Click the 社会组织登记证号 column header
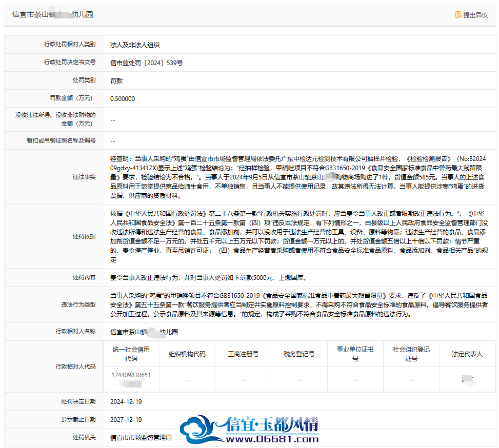This screenshot has height=448, width=499. pyautogui.click(x=411, y=354)
